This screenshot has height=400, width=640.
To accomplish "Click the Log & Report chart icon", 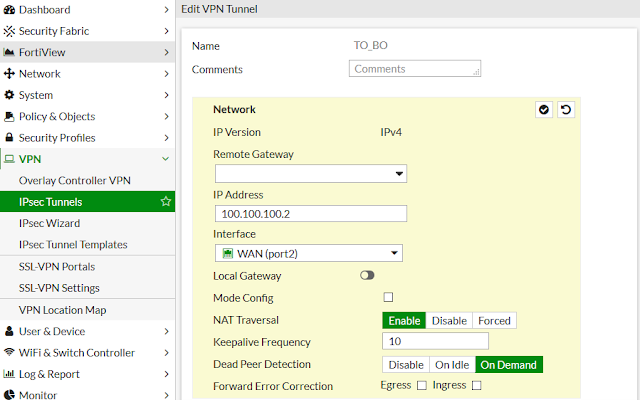I will (x=9, y=373).
